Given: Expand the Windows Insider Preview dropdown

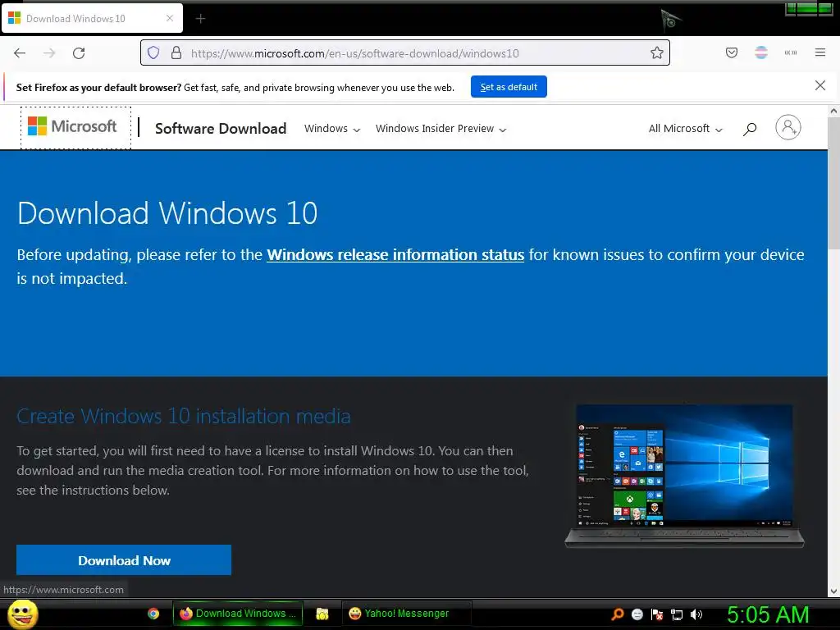Looking at the screenshot, I should tap(441, 129).
